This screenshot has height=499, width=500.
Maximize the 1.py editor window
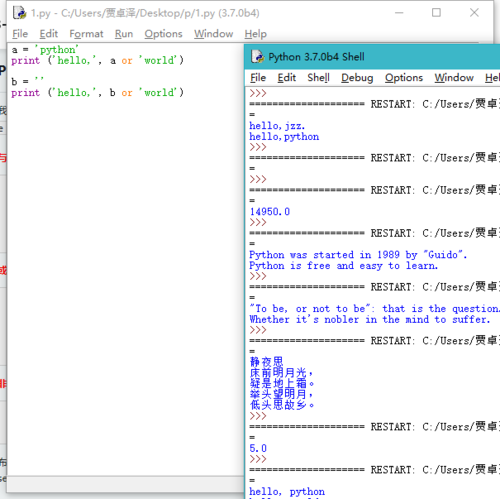(436, 13)
